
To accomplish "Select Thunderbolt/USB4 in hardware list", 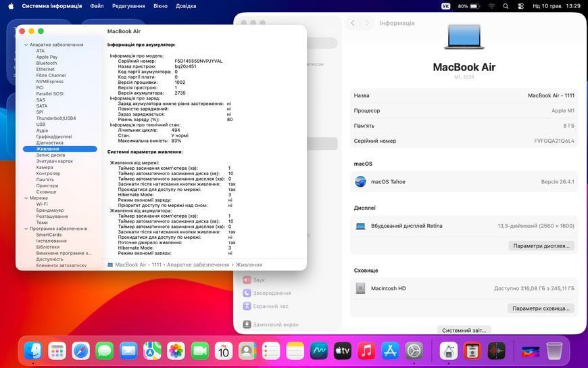I will tap(56, 118).
